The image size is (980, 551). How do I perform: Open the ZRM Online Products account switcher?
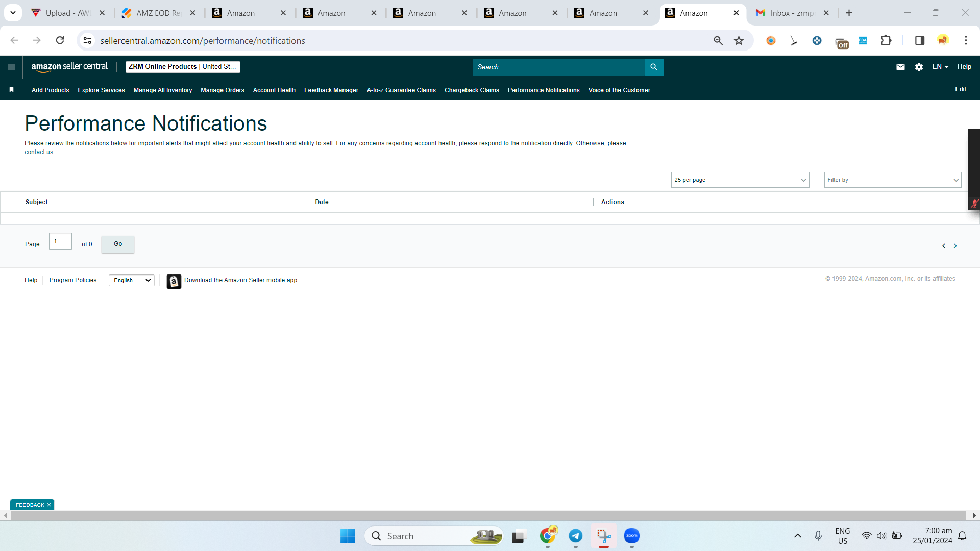click(x=183, y=67)
